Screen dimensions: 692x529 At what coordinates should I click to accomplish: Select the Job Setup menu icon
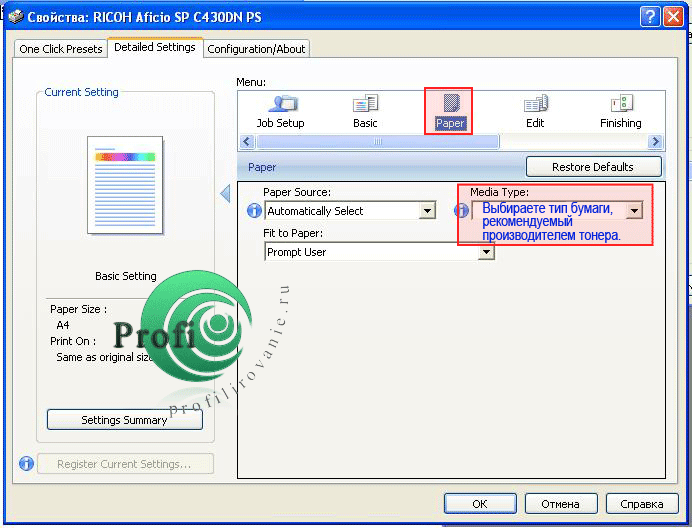coord(280,110)
